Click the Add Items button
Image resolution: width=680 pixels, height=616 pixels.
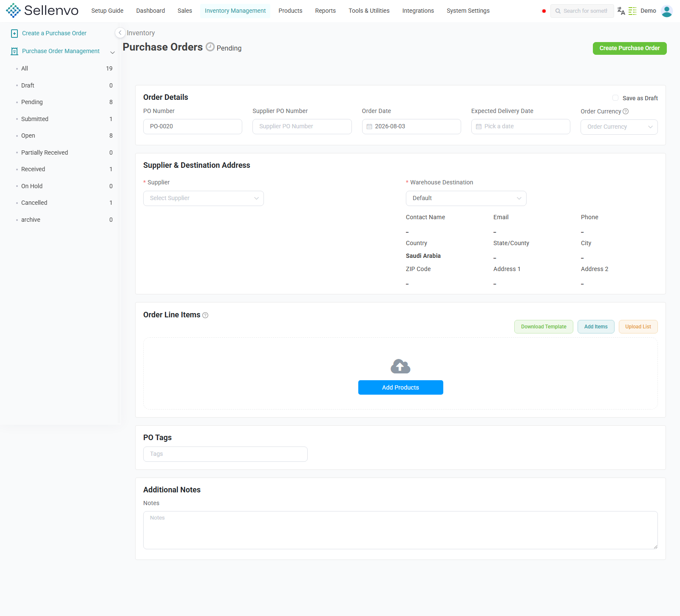[596, 327]
